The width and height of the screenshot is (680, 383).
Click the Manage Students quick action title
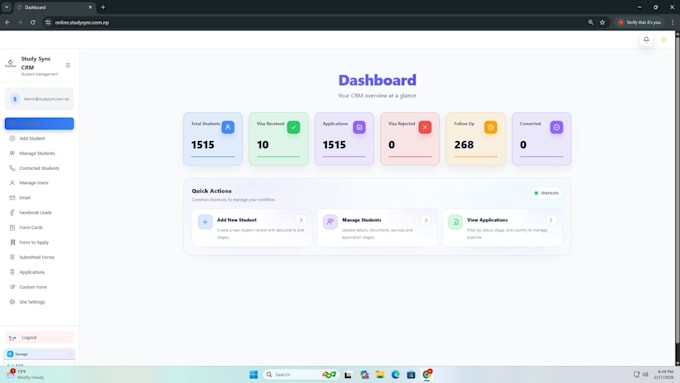[x=362, y=220]
